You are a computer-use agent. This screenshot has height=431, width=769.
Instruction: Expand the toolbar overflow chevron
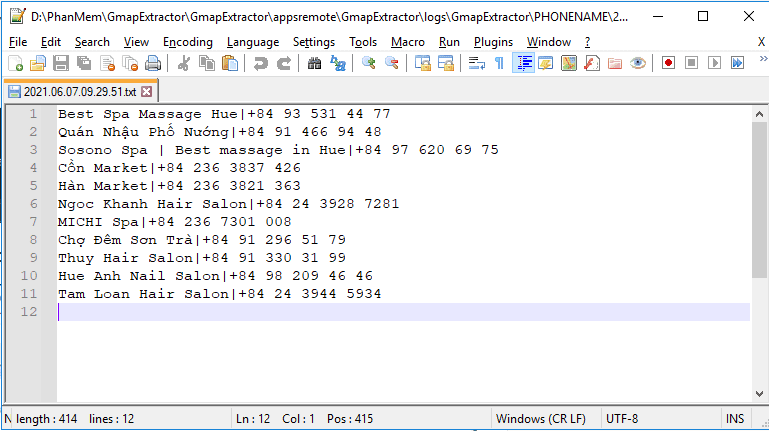(763, 59)
